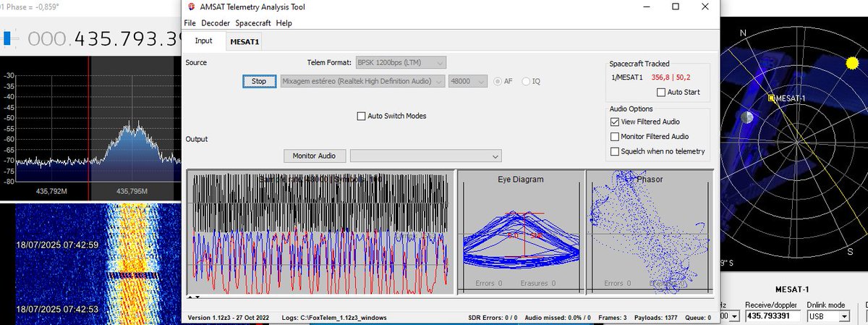868x325 pixels.
Task: Select the IQ radio button
Action: [x=525, y=81]
